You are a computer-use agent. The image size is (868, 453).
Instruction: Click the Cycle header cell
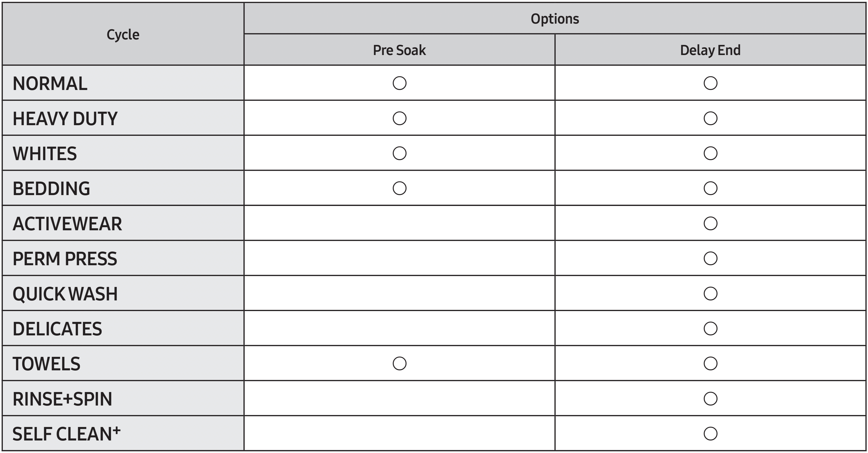pos(123,34)
